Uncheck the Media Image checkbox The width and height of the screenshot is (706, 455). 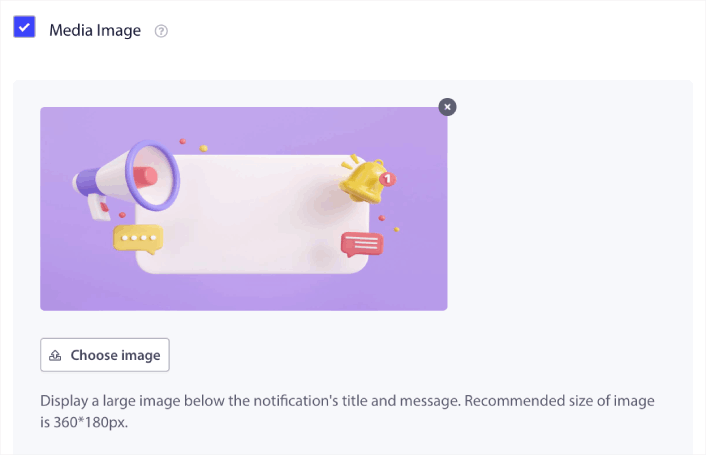point(24,27)
